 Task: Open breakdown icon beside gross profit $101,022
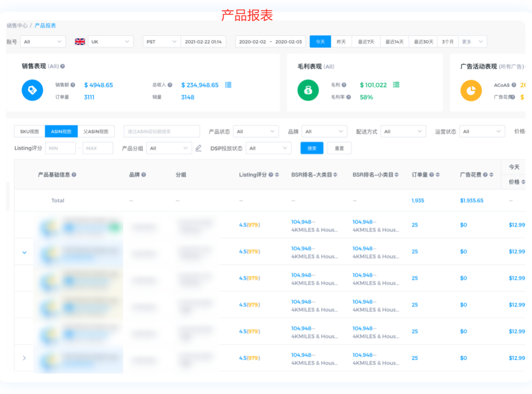point(396,85)
